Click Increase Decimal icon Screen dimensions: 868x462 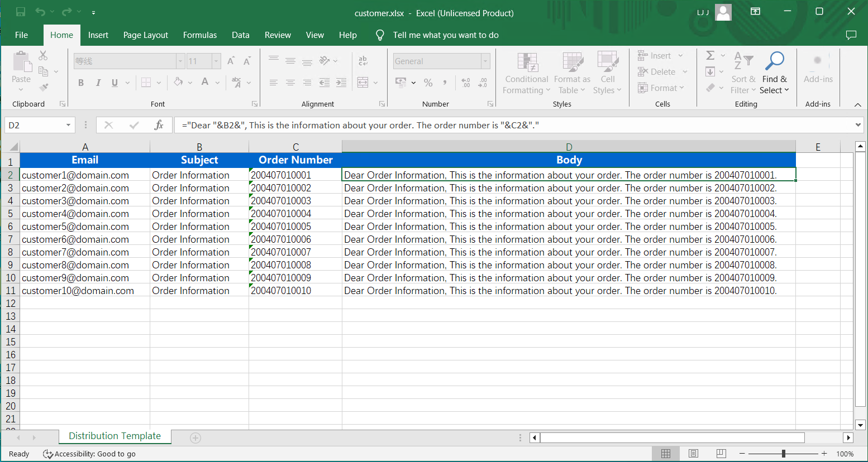[466, 83]
